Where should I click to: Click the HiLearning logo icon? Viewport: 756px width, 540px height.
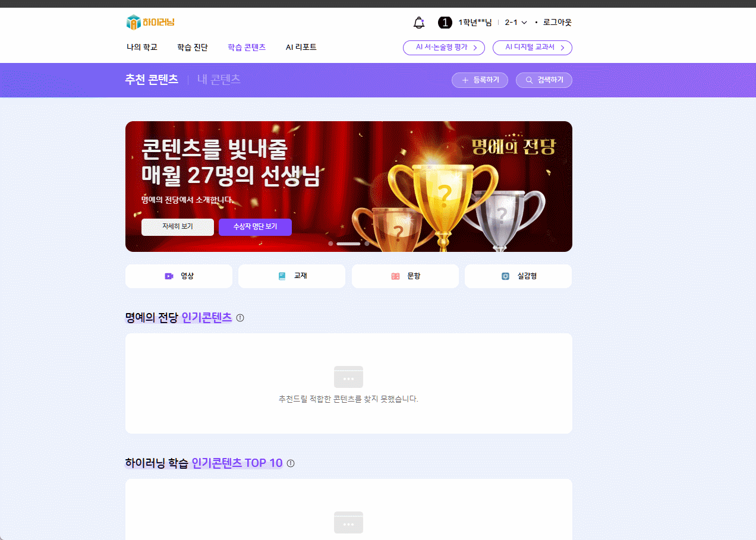(x=133, y=23)
